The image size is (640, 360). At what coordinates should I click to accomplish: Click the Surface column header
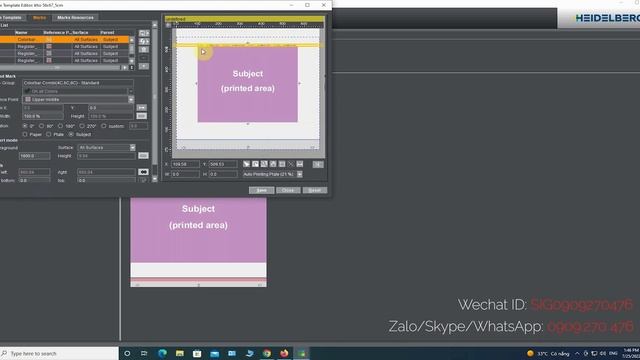point(80,32)
